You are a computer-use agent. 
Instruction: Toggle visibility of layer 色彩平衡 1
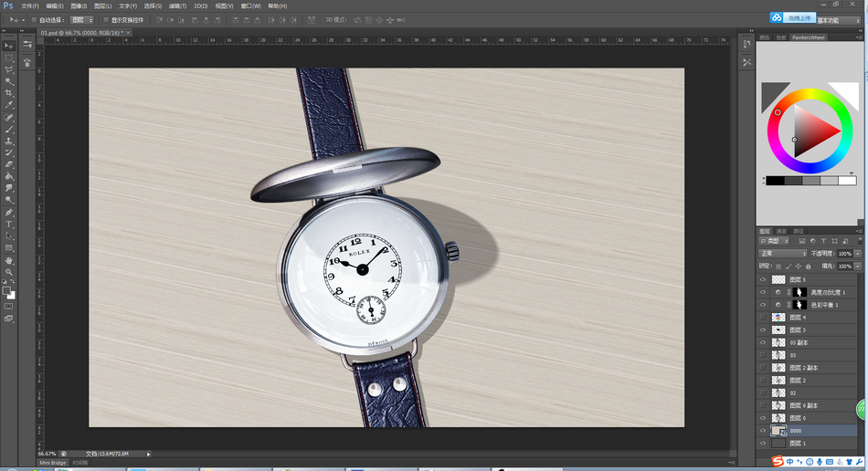point(763,304)
